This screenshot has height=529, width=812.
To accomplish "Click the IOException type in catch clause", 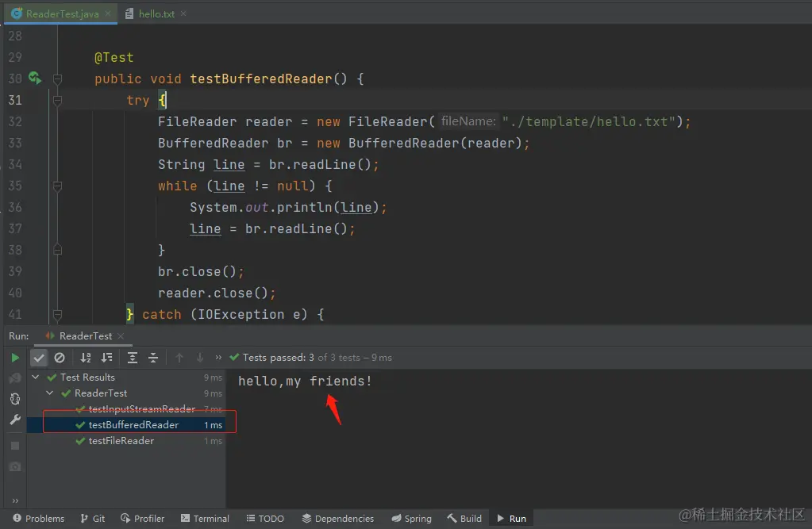I will click(x=241, y=314).
